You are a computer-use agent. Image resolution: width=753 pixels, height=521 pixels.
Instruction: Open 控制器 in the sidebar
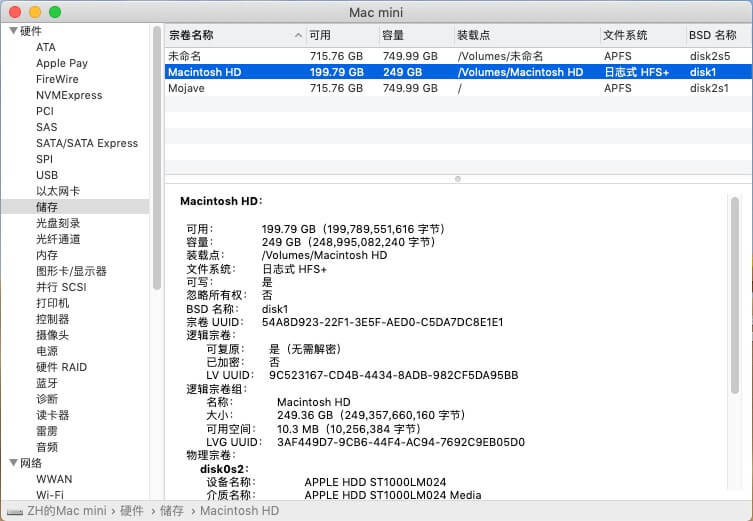click(53, 319)
